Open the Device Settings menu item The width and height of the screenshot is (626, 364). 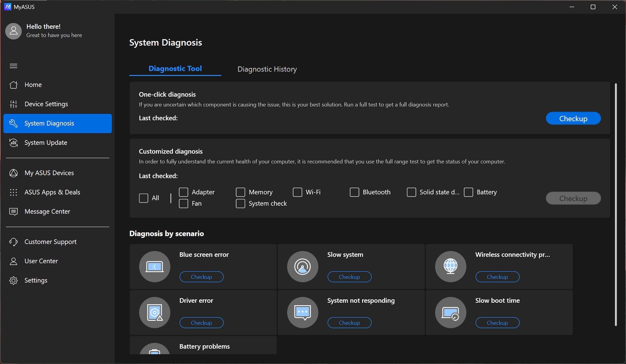(46, 104)
